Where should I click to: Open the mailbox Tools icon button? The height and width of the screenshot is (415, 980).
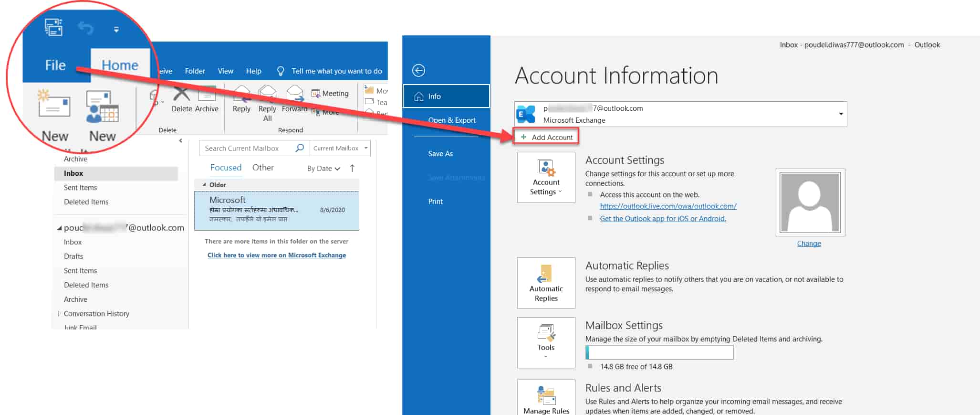[546, 342]
